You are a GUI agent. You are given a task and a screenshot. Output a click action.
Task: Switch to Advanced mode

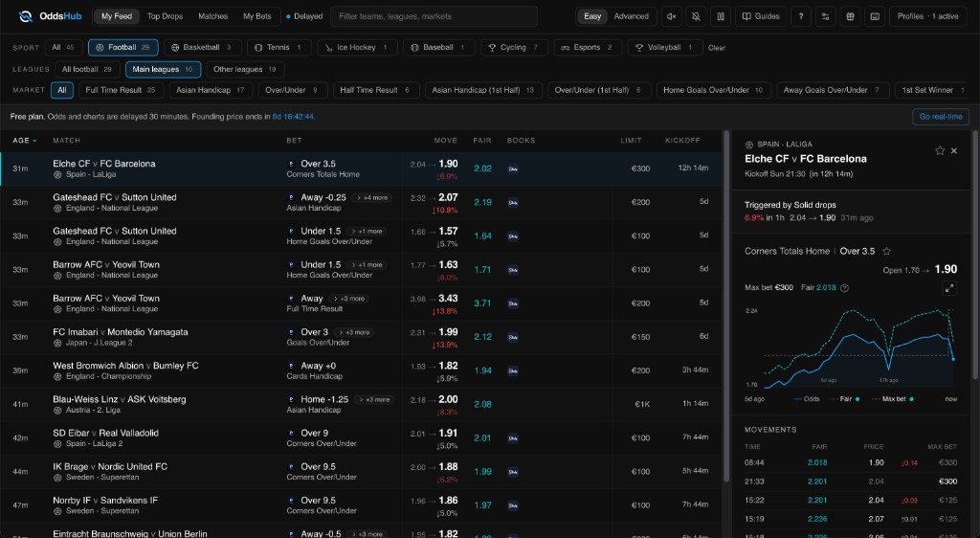632,16
